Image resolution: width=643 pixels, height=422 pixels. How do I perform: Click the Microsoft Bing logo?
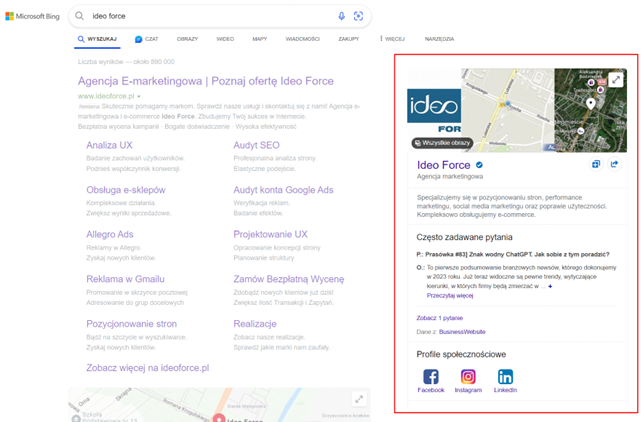(x=31, y=17)
